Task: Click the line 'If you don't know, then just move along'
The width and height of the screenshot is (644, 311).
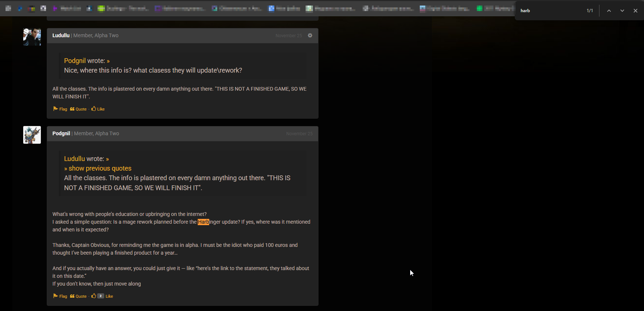Action: (x=96, y=284)
